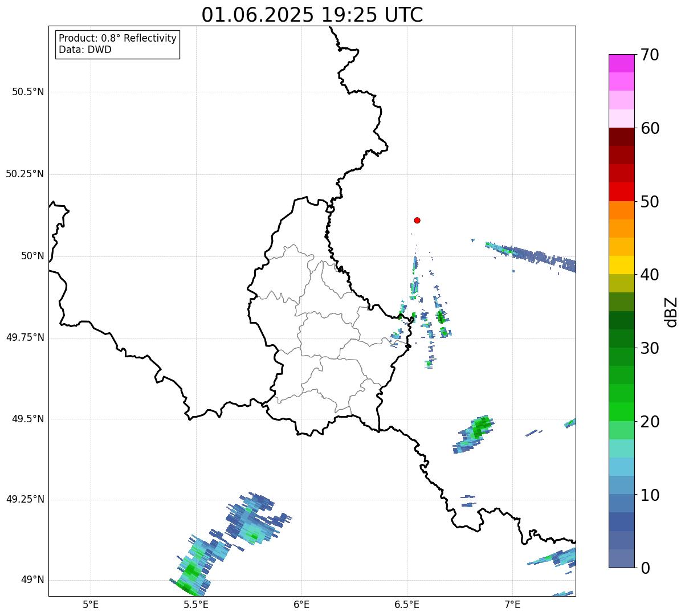Click the 6°E longitude label
The height and width of the screenshot is (616, 685).
301,604
